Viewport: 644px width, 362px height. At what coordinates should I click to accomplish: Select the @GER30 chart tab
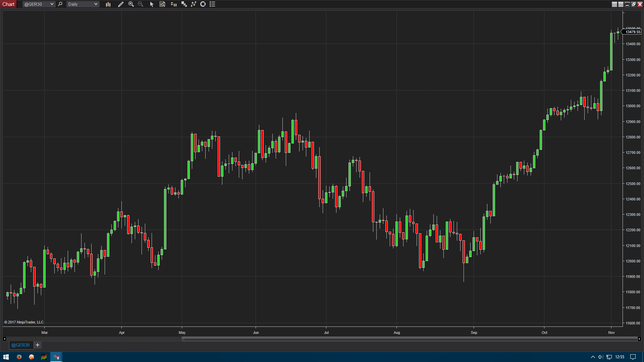coord(20,345)
